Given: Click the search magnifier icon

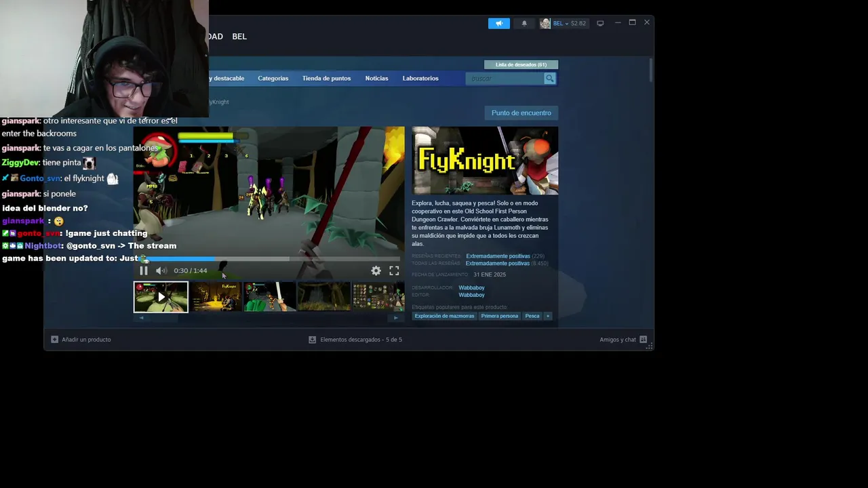Looking at the screenshot, I should [550, 79].
